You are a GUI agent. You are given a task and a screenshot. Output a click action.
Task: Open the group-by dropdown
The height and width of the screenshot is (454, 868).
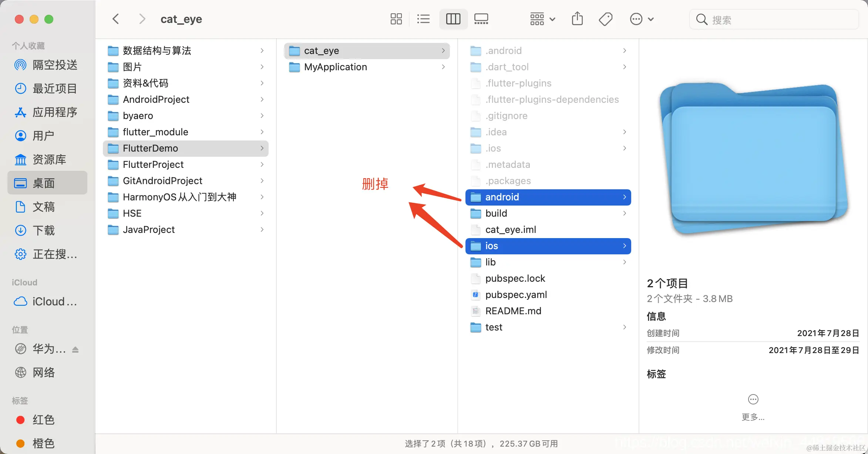(542, 19)
